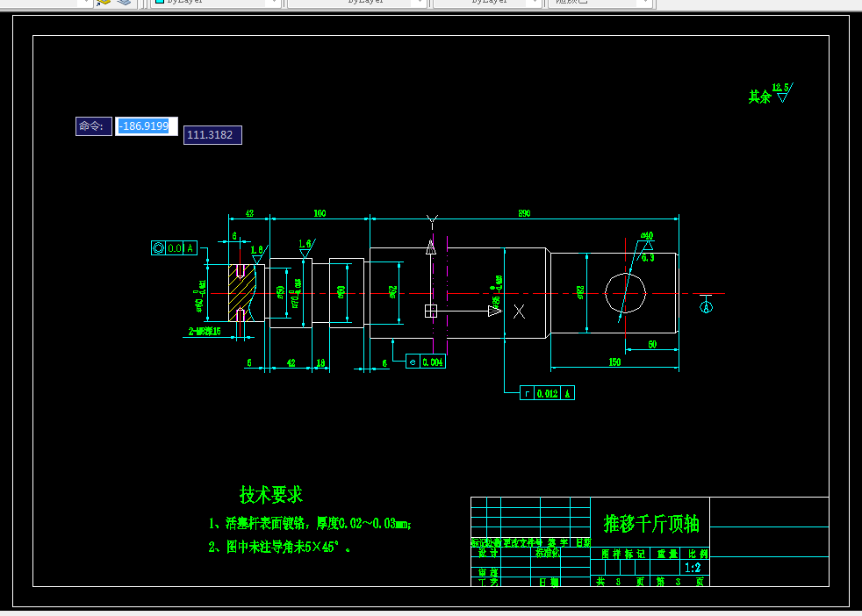Select the 0.004 tolerance frame
The width and height of the screenshot is (862, 616).
coord(426,362)
